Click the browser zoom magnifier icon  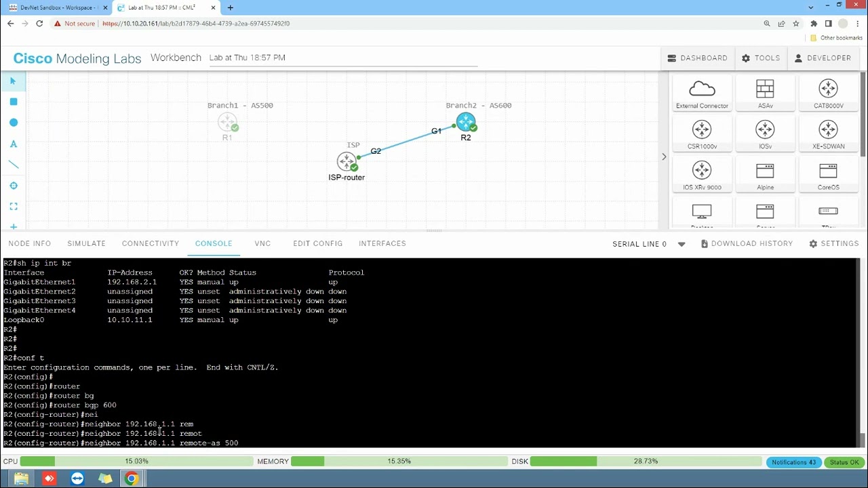[x=767, y=24]
